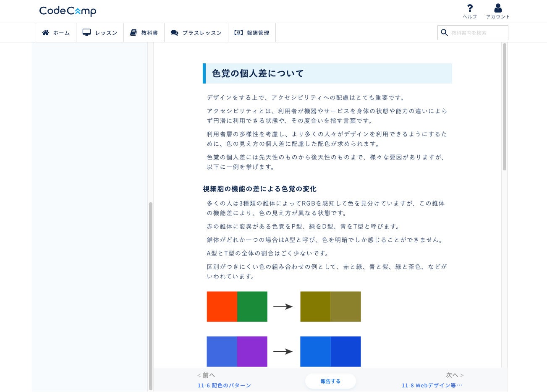Open help via the question mark icon
This screenshot has width=547, height=392.
pos(470,8)
